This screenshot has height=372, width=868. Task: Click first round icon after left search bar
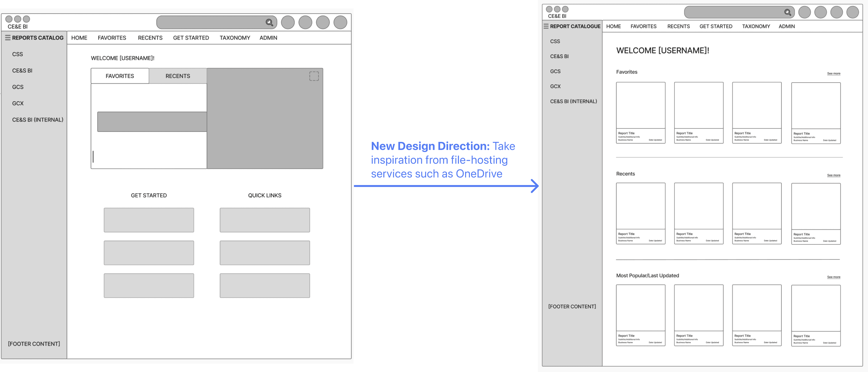click(x=288, y=23)
